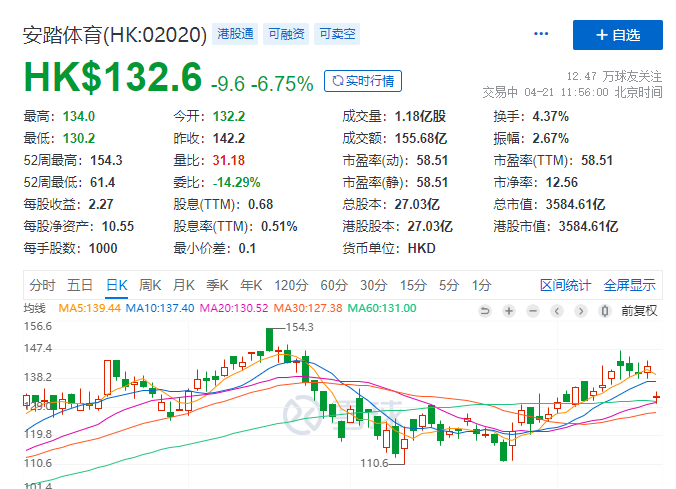This screenshot has width=676, height=489.
Task: Click the MA60:131.00 indicator label
Action: (382, 308)
